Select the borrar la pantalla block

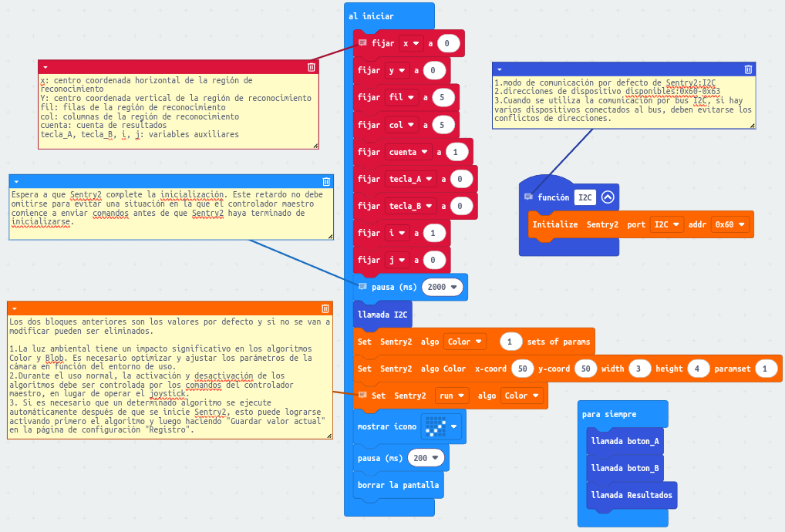click(x=398, y=486)
